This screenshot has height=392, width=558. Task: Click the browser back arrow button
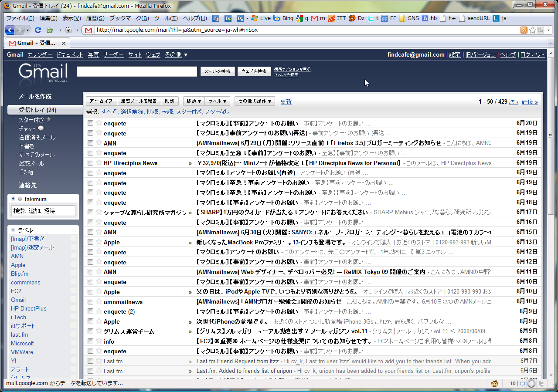click(10, 30)
